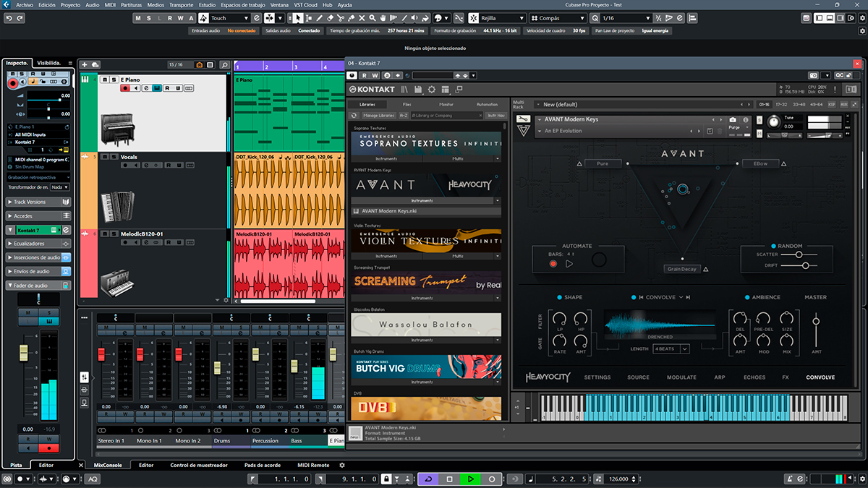Mute the E Piano track

click(104, 80)
